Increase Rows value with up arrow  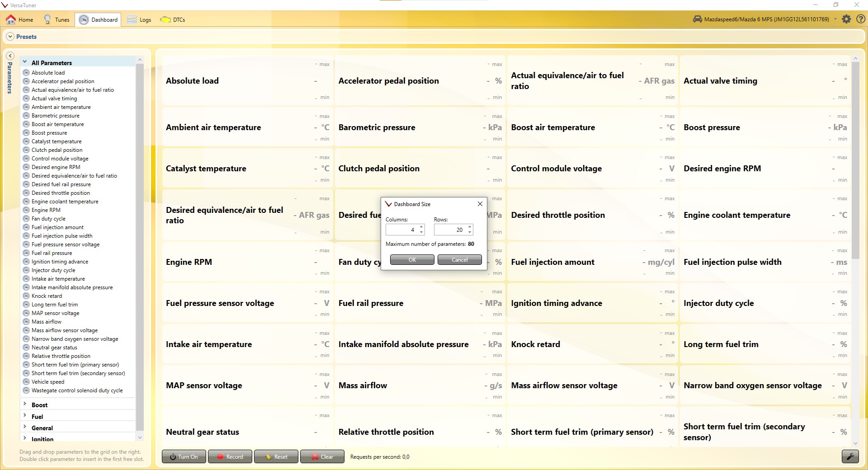point(470,227)
